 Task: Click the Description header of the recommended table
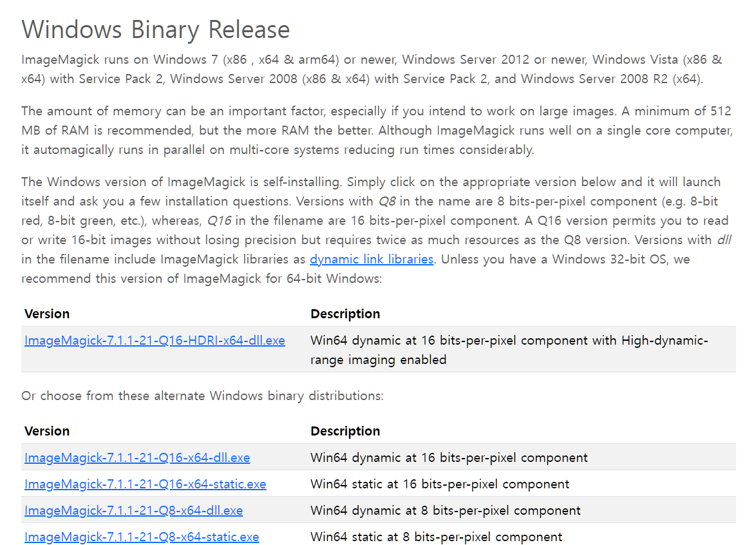[x=345, y=314]
